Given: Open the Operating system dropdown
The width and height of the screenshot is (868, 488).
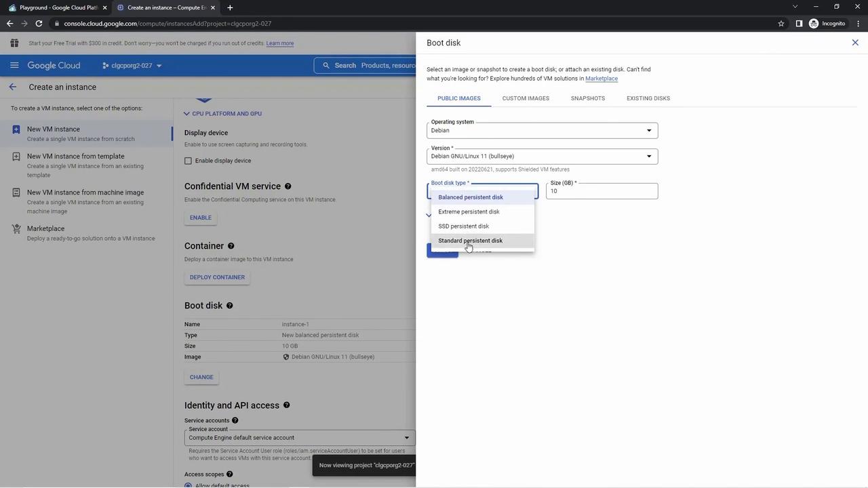Looking at the screenshot, I should 542,130.
